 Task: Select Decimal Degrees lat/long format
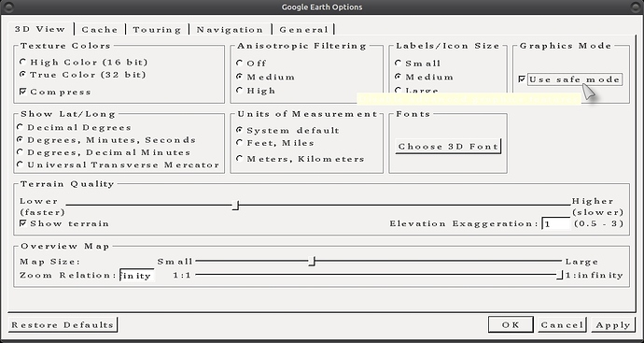(x=75, y=127)
